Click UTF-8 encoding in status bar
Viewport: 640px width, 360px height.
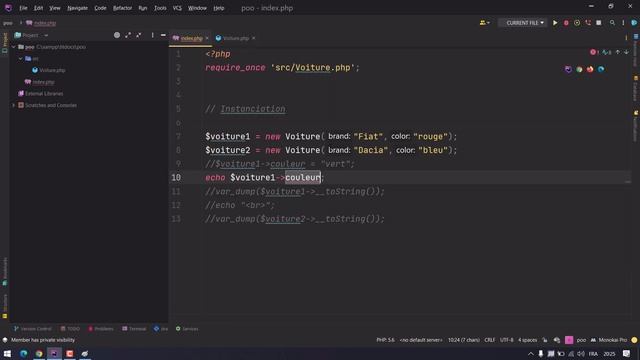tap(507, 340)
